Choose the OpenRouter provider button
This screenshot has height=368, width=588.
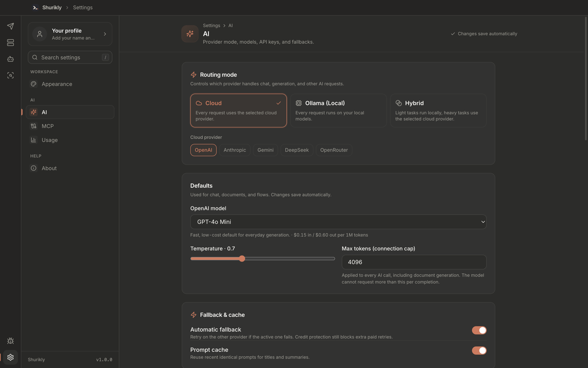[334, 150]
